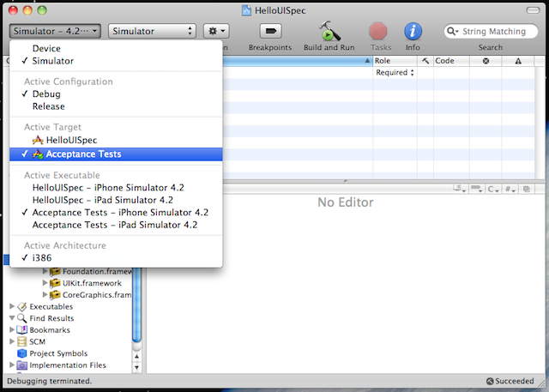
Task: Open the # includes popup in editor bar
Action: tap(510, 189)
